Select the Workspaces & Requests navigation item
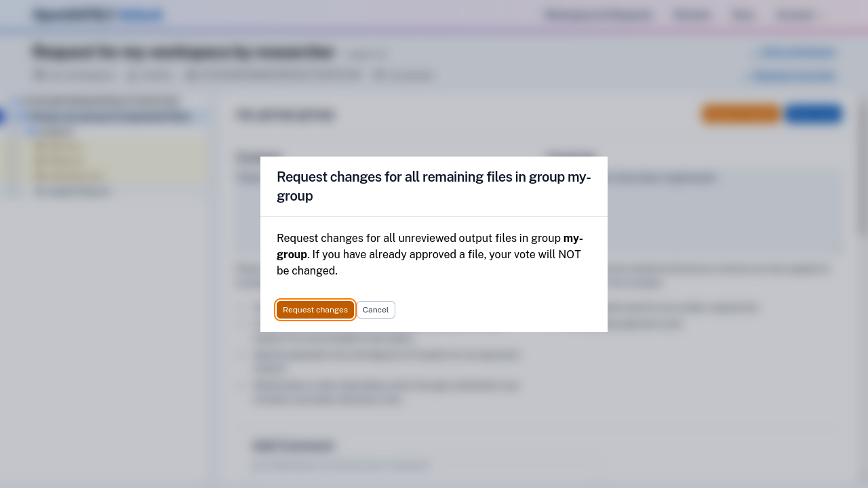This screenshot has height=488, width=868. [598, 14]
